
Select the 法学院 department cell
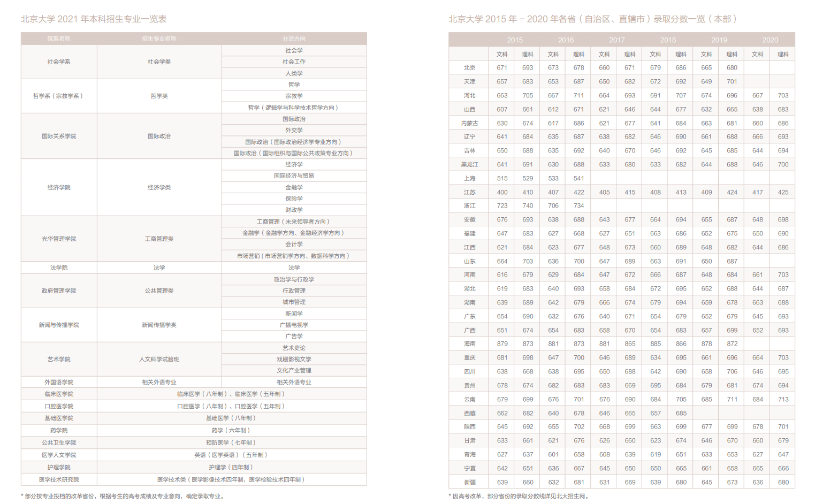pyautogui.click(x=59, y=268)
